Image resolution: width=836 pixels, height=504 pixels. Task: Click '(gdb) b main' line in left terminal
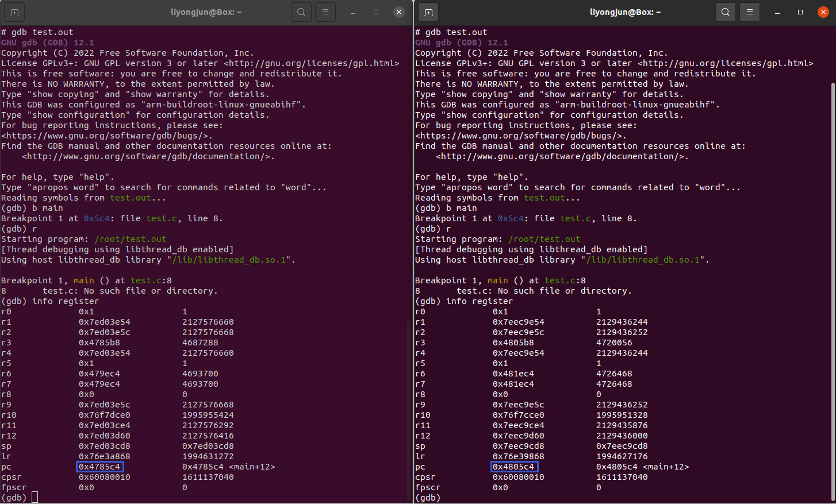[32, 208]
